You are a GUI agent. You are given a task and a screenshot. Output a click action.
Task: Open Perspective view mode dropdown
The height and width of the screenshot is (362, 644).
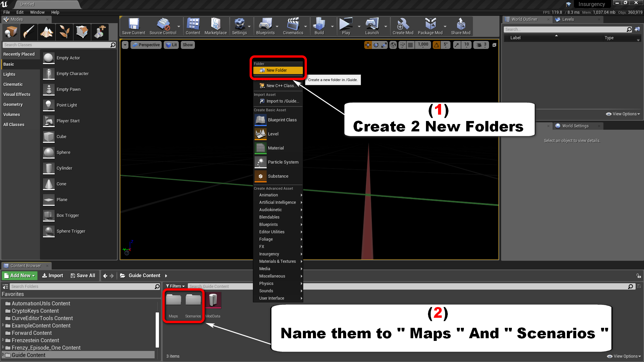point(146,45)
